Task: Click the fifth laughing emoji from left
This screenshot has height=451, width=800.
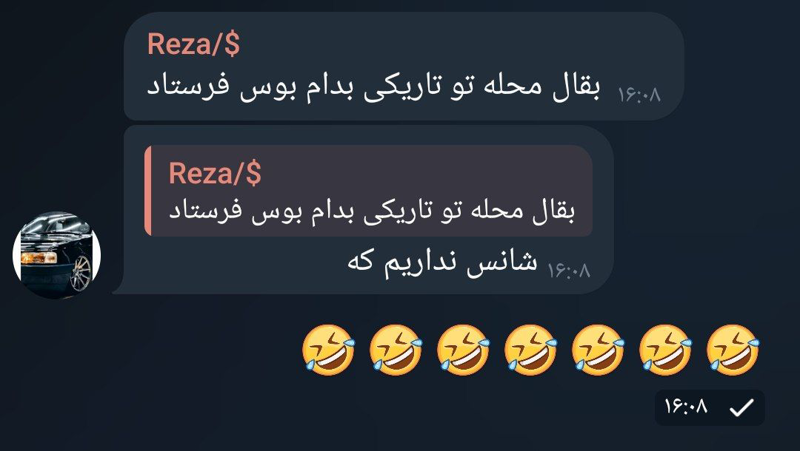Action: tap(598, 350)
